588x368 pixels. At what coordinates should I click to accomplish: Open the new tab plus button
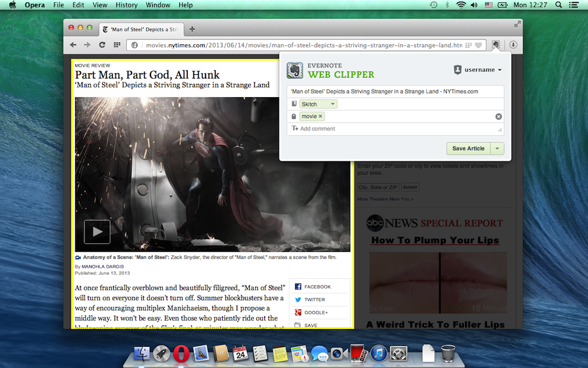[192, 29]
